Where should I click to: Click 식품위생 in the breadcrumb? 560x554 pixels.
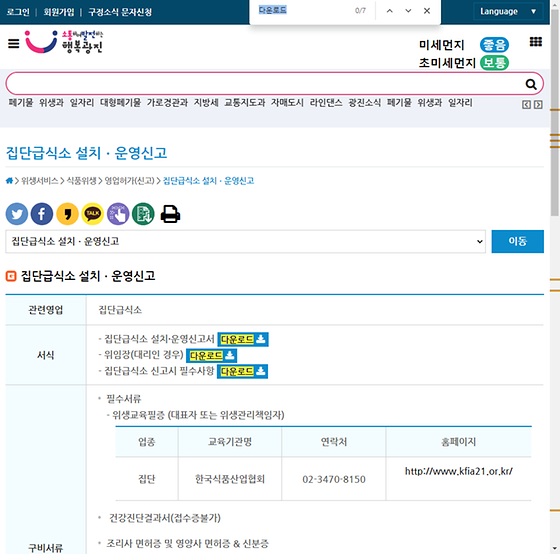point(81,181)
